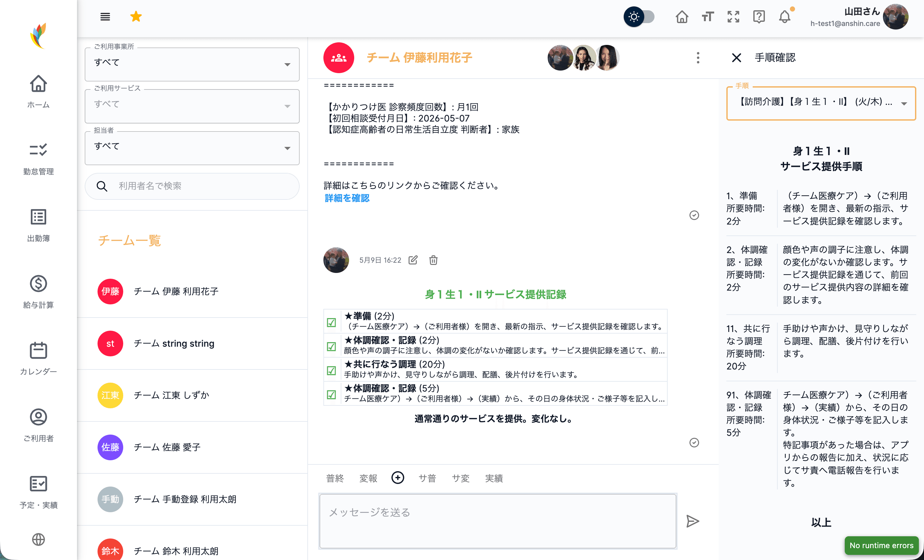The height and width of the screenshot is (560, 924).
Task: Open the text size icon
Action: coord(708,17)
